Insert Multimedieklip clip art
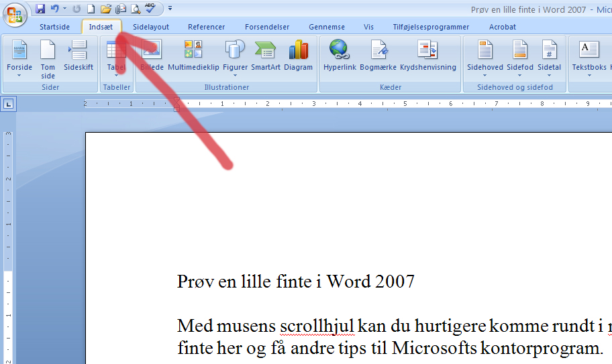The image size is (612, 364). (193, 56)
